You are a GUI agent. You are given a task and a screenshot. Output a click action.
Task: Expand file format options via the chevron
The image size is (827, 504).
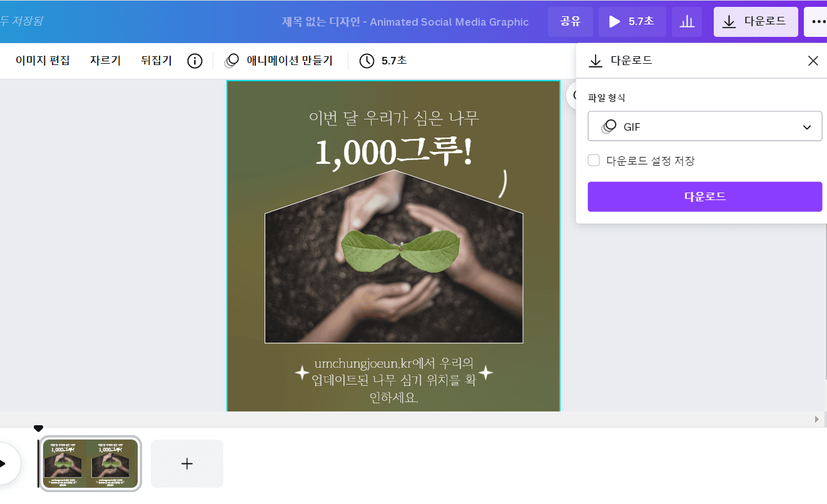point(807,126)
